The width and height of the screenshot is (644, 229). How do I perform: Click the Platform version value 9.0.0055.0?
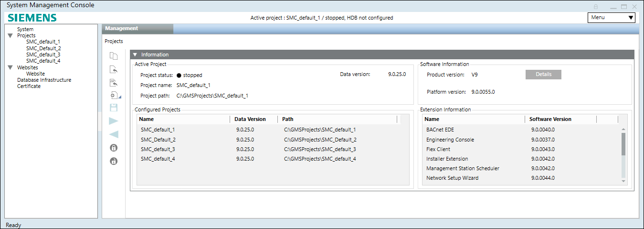(483, 92)
